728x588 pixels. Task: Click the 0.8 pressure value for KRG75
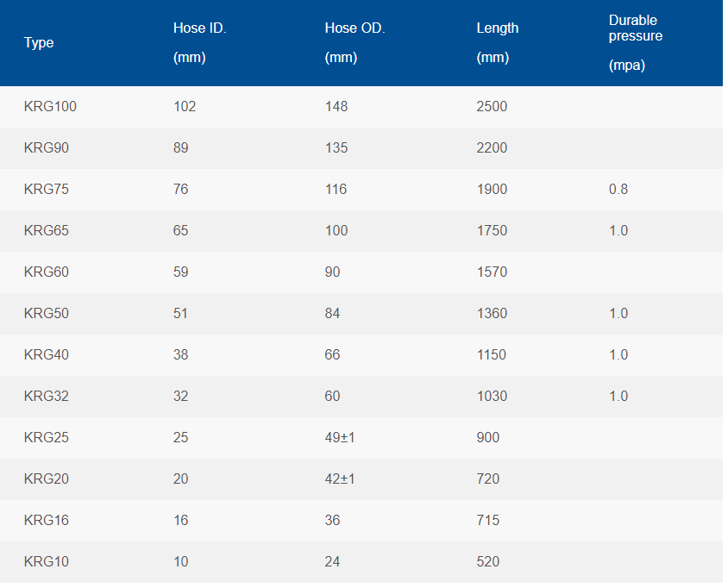click(618, 190)
